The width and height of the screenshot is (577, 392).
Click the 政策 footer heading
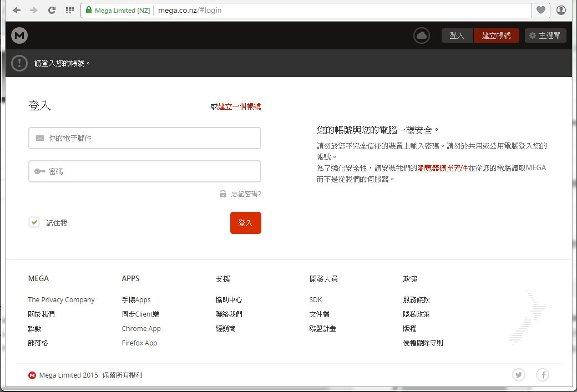[411, 279]
